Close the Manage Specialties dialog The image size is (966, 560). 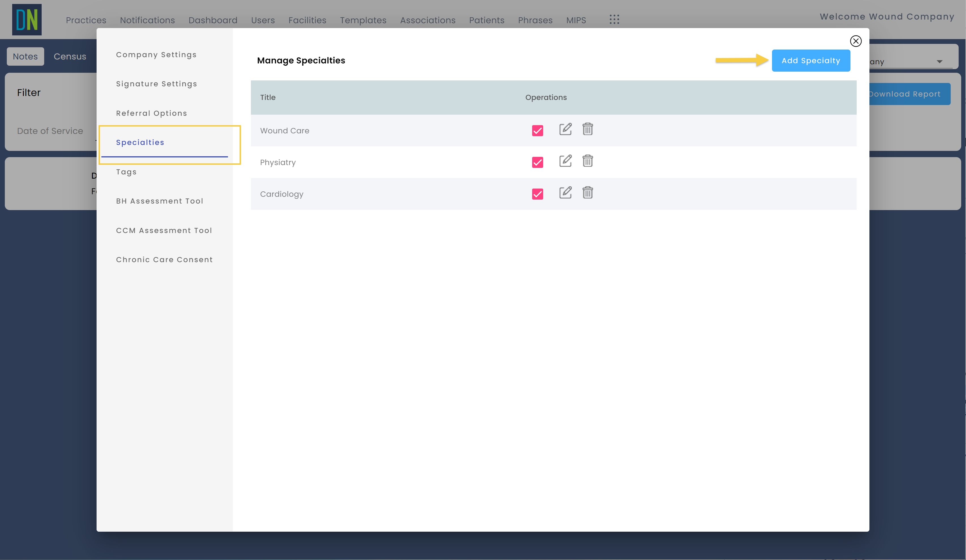856,41
